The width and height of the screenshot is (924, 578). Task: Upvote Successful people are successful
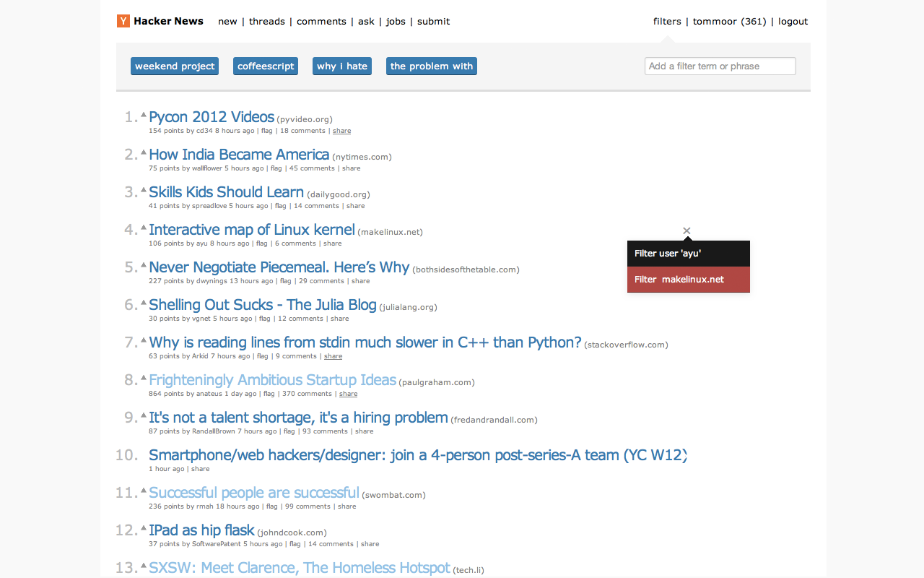pos(144,490)
